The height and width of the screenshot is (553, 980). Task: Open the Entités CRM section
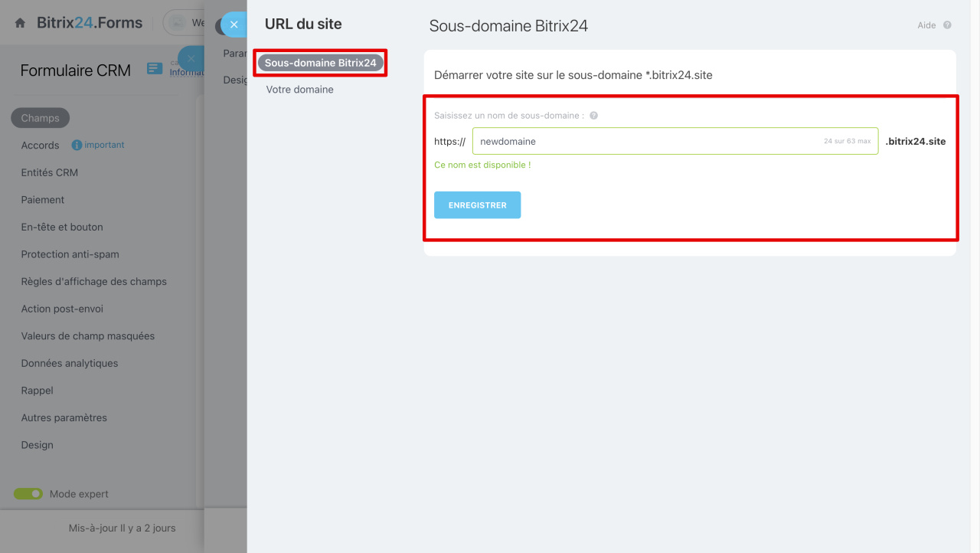[x=50, y=172]
